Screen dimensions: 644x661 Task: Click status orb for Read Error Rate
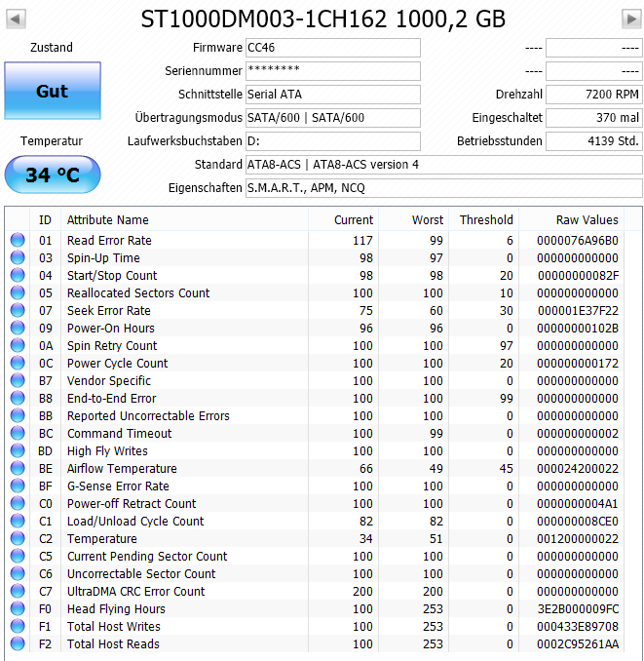coord(18,240)
